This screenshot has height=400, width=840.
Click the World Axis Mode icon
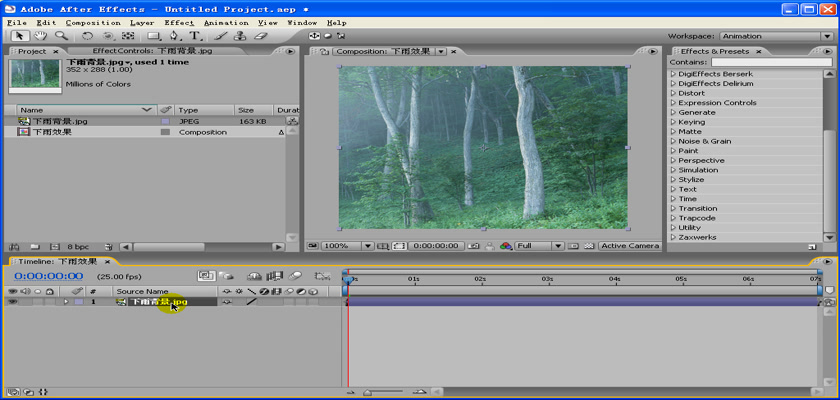click(327, 36)
